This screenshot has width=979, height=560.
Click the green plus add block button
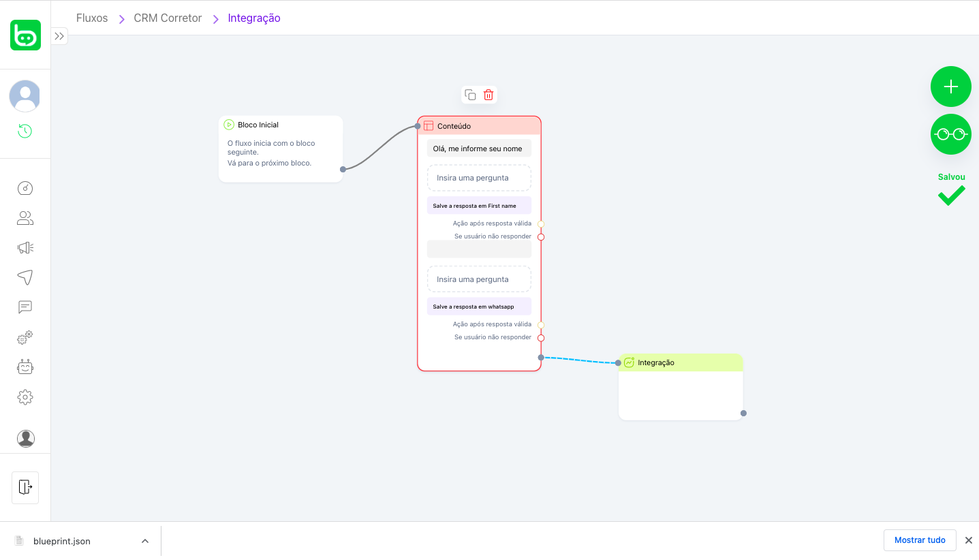click(950, 87)
